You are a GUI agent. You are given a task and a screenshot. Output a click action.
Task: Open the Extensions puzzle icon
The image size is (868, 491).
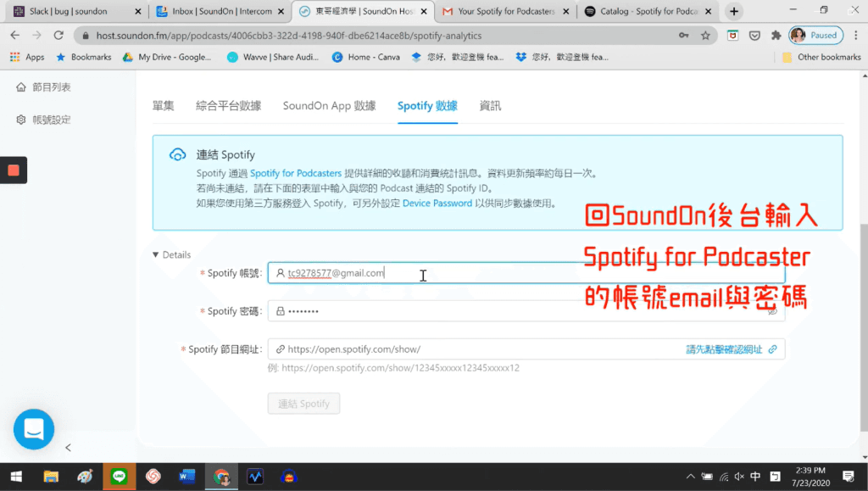coord(776,36)
